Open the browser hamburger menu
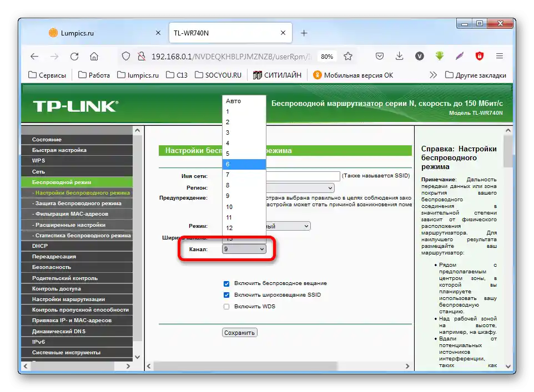 point(500,56)
